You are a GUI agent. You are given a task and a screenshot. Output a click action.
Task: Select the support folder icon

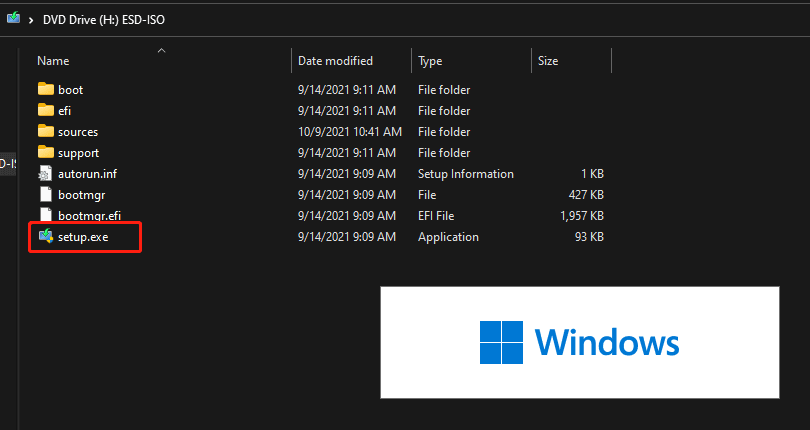(45, 152)
